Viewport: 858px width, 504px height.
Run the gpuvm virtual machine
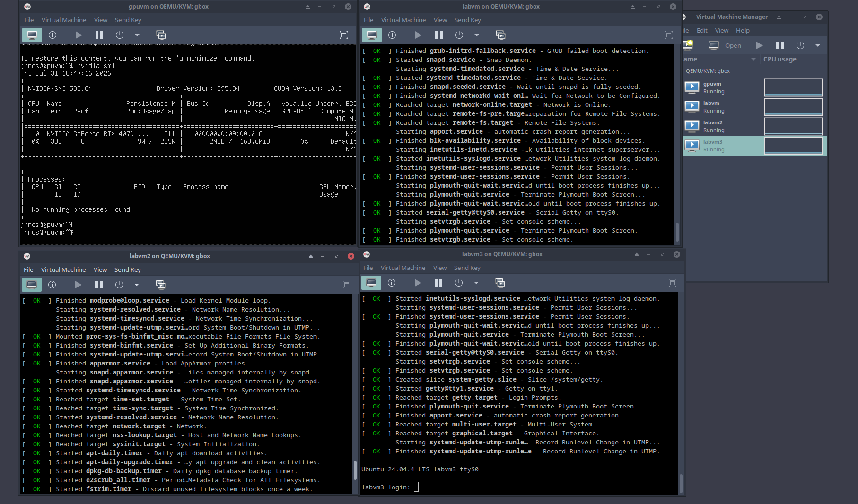(x=79, y=35)
